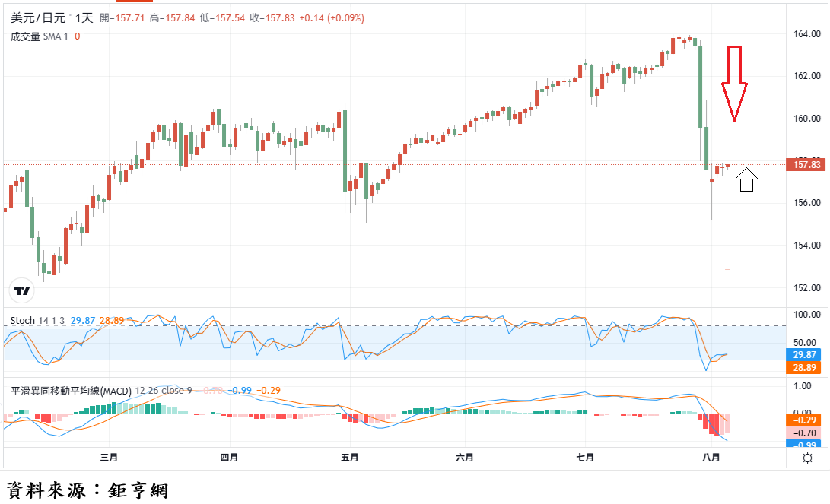Click 1.00 on the MACD axis
The width and height of the screenshot is (830, 504).
803,386
